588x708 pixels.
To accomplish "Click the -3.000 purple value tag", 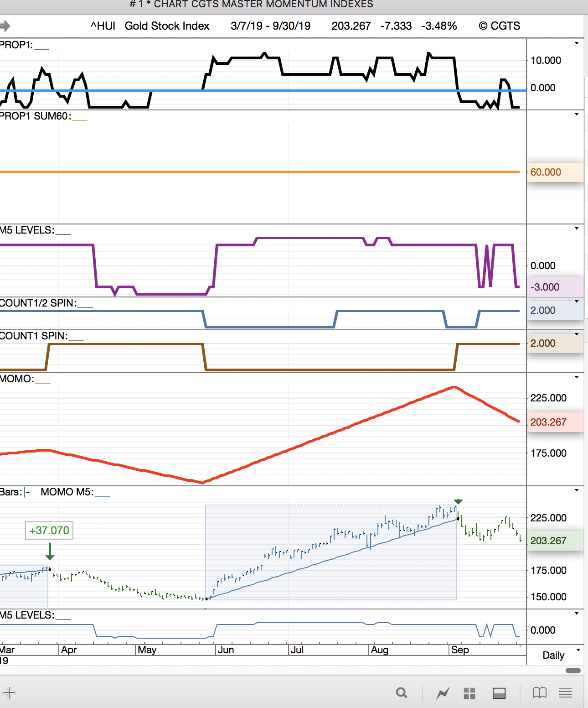I will pyautogui.click(x=555, y=287).
